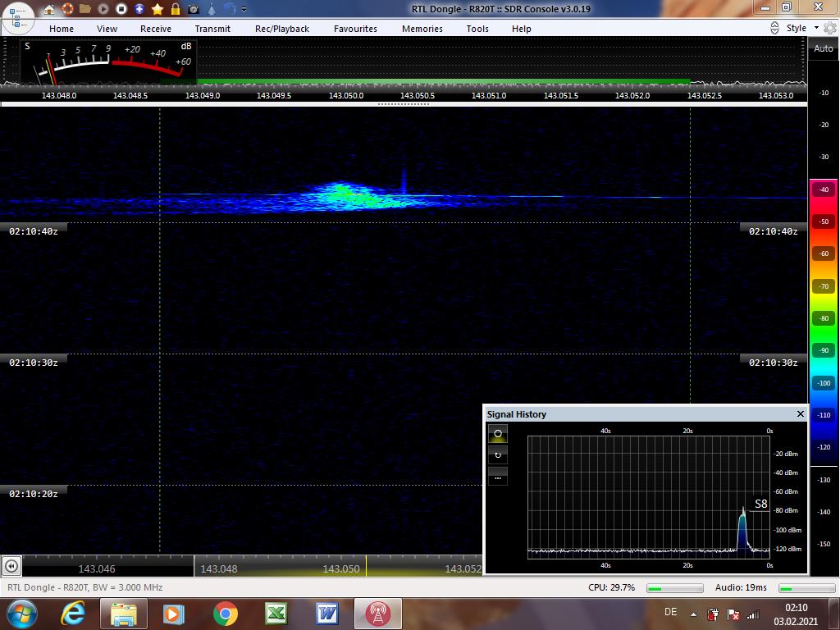Open the Receive ribbon tab

click(156, 29)
